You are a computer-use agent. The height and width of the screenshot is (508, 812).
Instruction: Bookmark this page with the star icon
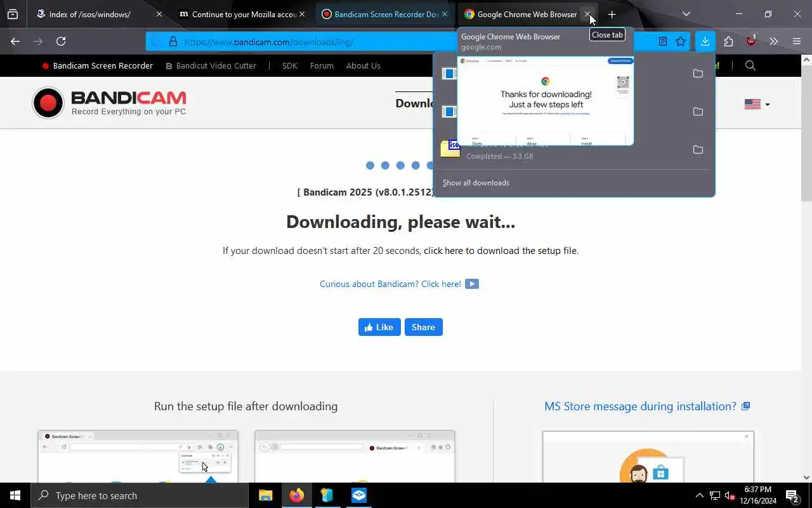681,41
